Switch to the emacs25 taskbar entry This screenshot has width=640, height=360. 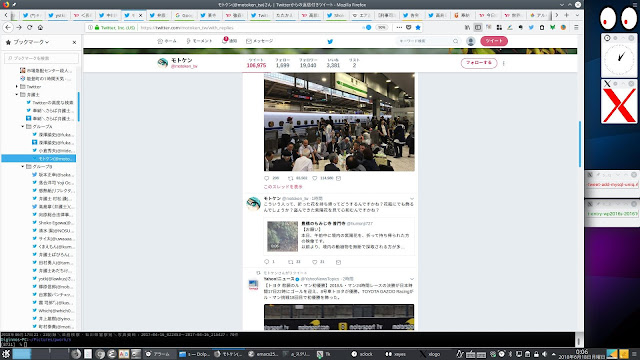262,354
